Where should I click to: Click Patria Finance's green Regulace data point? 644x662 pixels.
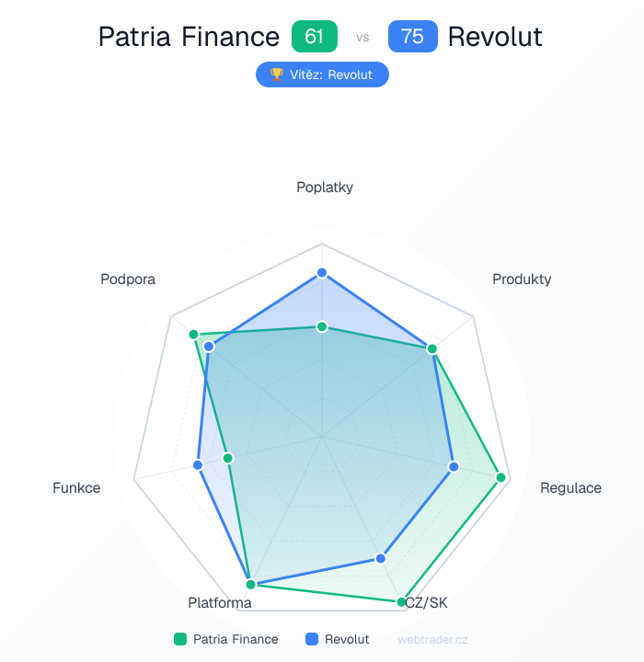coord(501,477)
